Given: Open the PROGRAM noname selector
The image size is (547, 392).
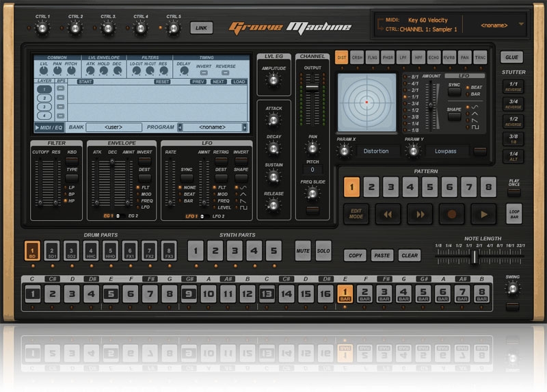Looking at the screenshot, I should [x=212, y=127].
